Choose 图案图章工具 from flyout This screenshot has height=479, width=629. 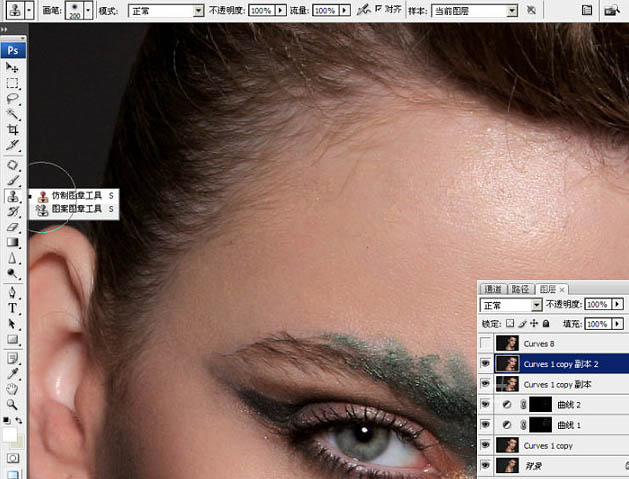click(x=74, y=209)
